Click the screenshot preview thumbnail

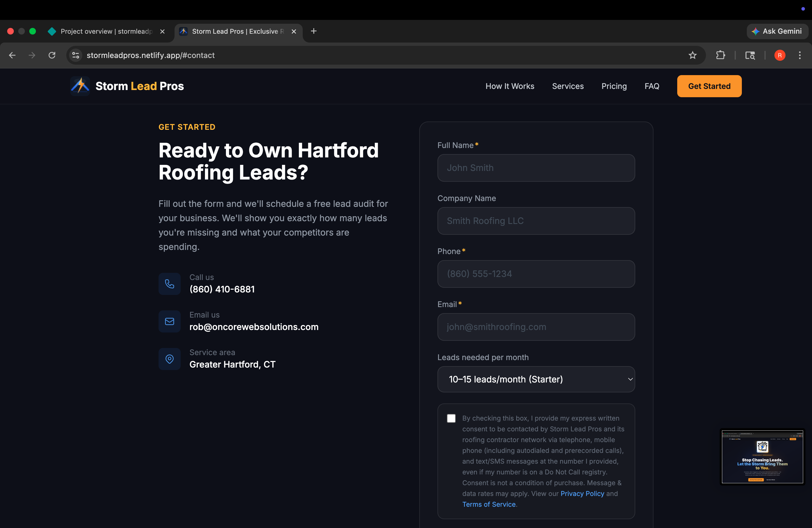click(x=762, y=457)
